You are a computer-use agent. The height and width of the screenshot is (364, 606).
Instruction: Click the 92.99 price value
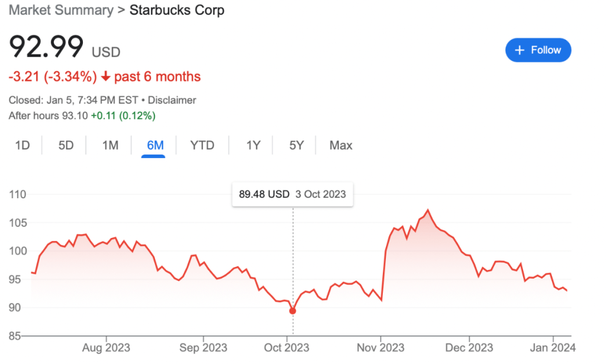(x=46, y=47)
